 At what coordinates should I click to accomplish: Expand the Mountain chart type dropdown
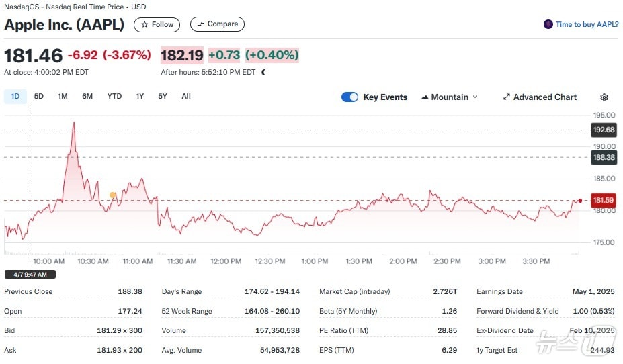coord(450,97)
